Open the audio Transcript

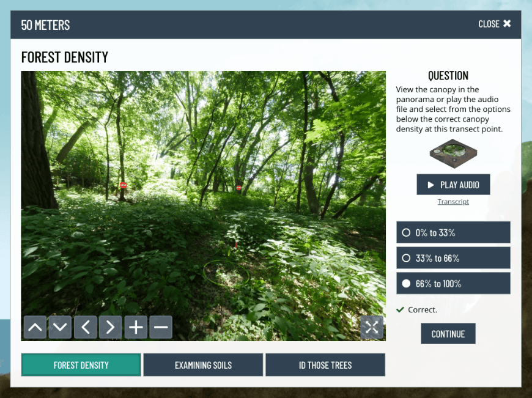tap(453, 201)
